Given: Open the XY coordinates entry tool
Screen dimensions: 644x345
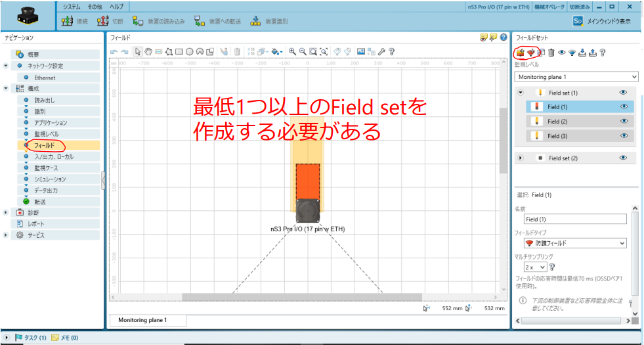Looking at the screenshot, I should click(x=251, y=52).
